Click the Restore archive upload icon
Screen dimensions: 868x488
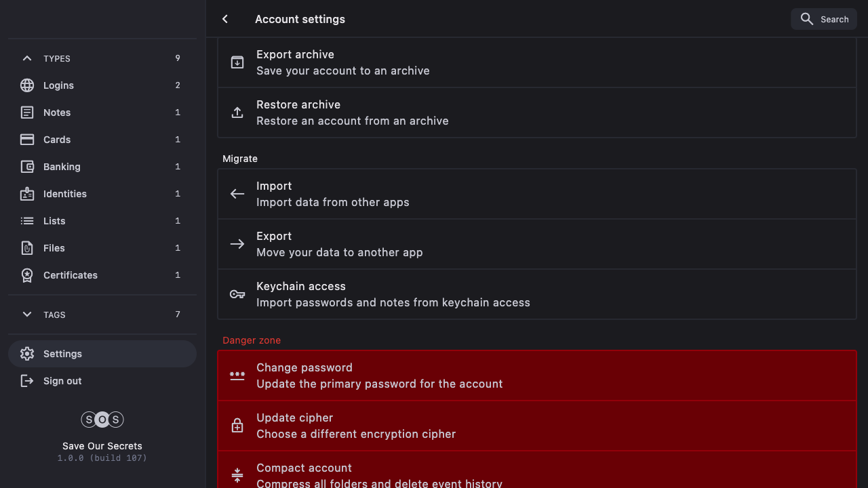[237, 113]
